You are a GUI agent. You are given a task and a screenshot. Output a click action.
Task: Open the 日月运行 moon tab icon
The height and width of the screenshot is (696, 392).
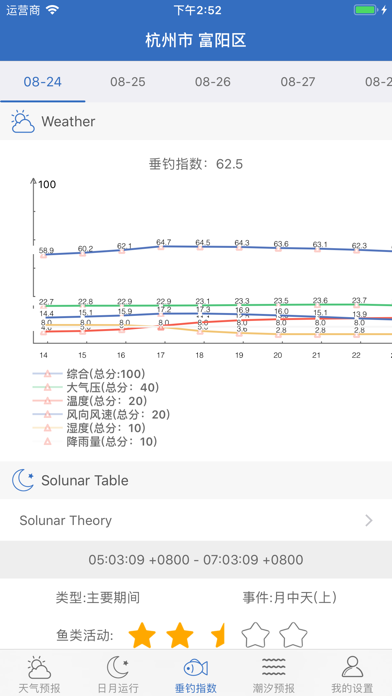pyautogui.click(x=118, y=668)
